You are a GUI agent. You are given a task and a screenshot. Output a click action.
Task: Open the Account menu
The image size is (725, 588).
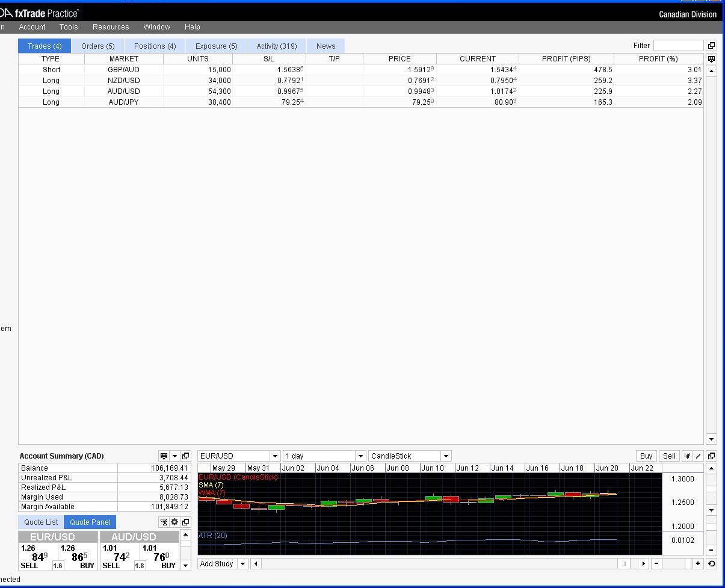(x=32, y=27)
